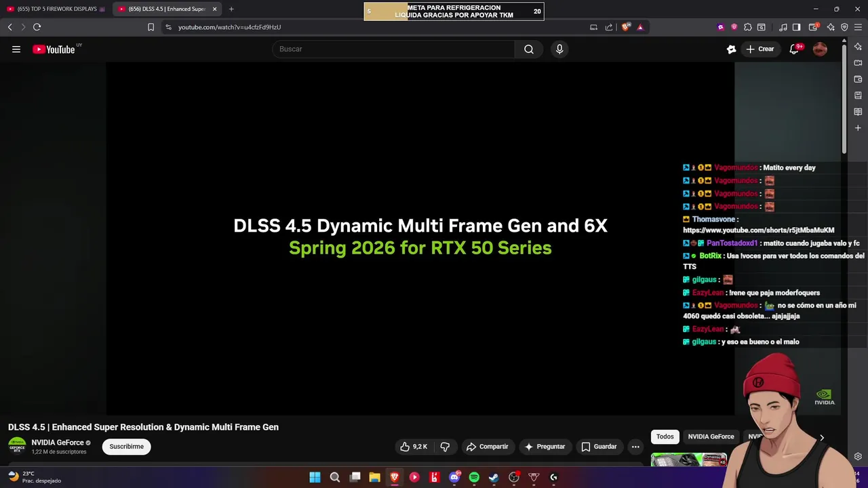Image resolution: width=868 pixels, height=488 pixels.
Task: Select the NVIDIA GeForce filter chip
Action: [x=711, y=437]
